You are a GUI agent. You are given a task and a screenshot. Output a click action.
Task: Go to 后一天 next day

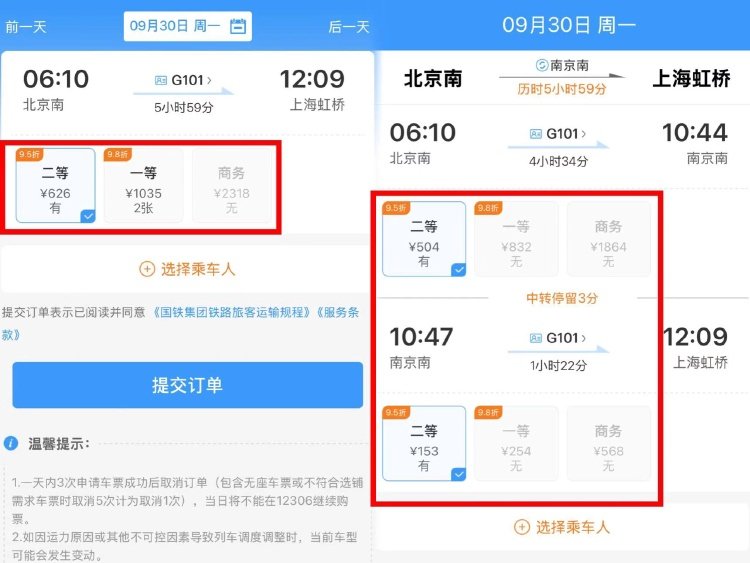tap(349, 26)
